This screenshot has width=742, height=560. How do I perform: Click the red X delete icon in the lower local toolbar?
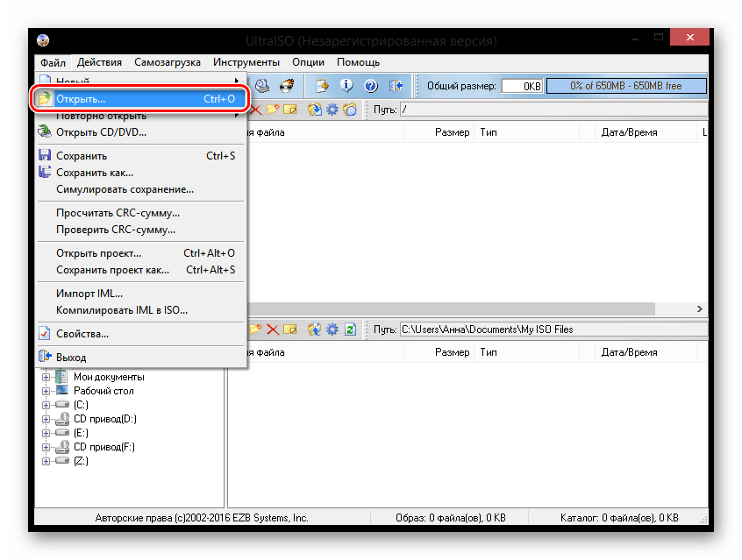pyautogui.click(x=273, y=330)
